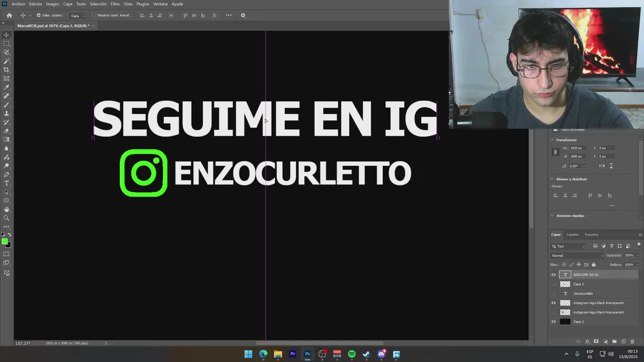The image size is (644, 362).
Task: Open the Ventana menu
Action: point(160,4)
